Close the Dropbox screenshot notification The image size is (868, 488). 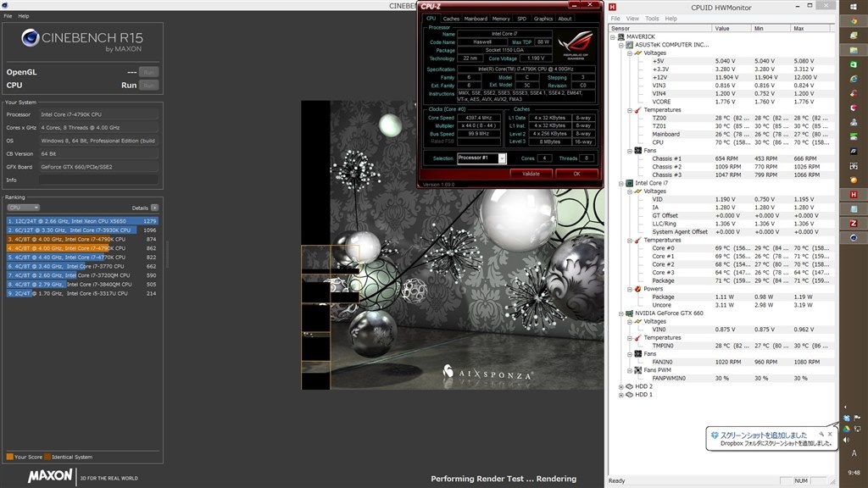tap(829, 435)
